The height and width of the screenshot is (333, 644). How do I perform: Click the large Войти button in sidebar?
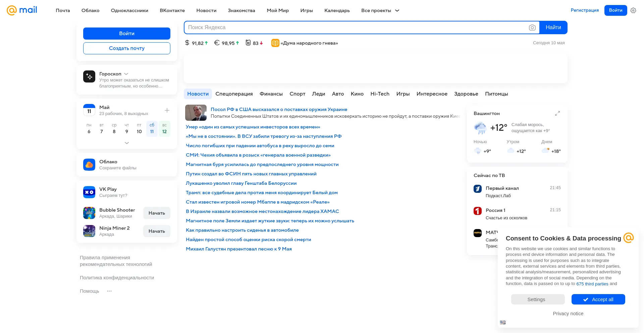point(127,34)
